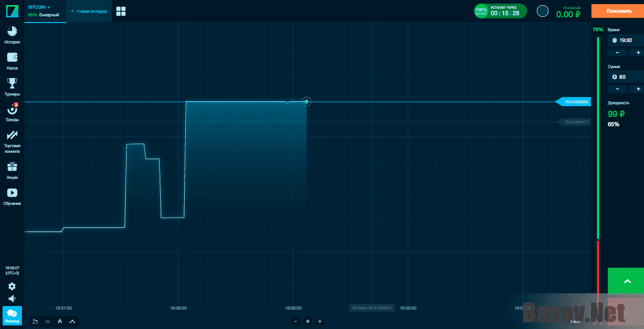644x329 pixels.
Task: Zoom in the chart with plus button
Action: point(320,321)
